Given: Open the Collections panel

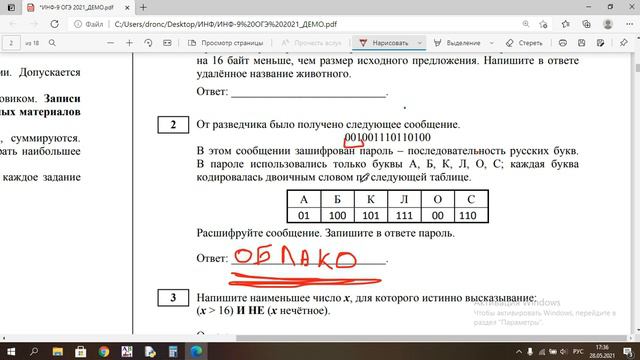Looking at the screenshot, I should pyautogui.click(x=587, y=24).
